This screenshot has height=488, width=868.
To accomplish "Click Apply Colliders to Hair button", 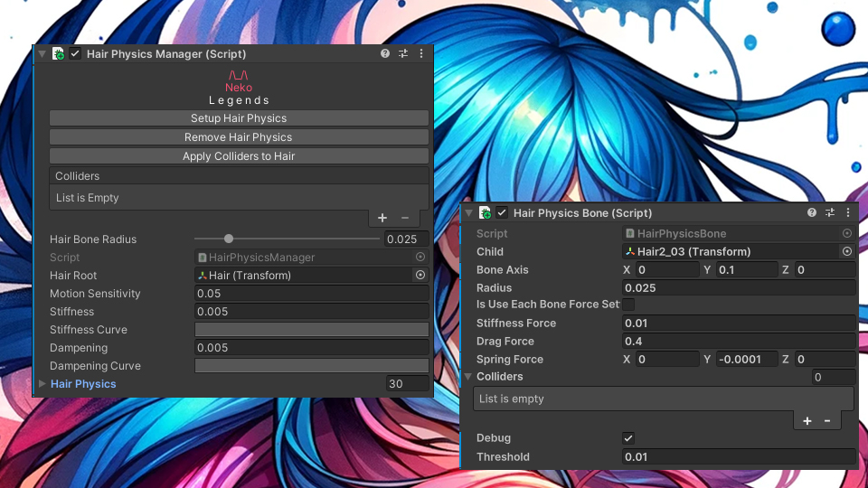I will pyautogui.click(x=239, y=156).
